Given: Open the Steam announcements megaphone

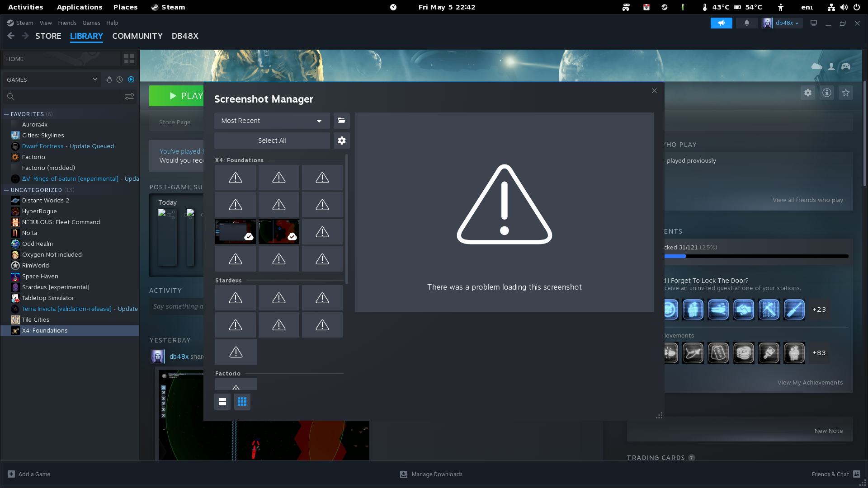Looking at the screenshot, I should pyautogui.click(x=722, y=23).
